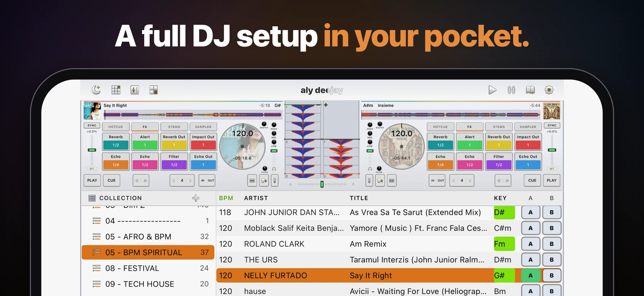Click the left deck keyboard icon
Viewport: 644px width, 296px height.
click(252, 181)
